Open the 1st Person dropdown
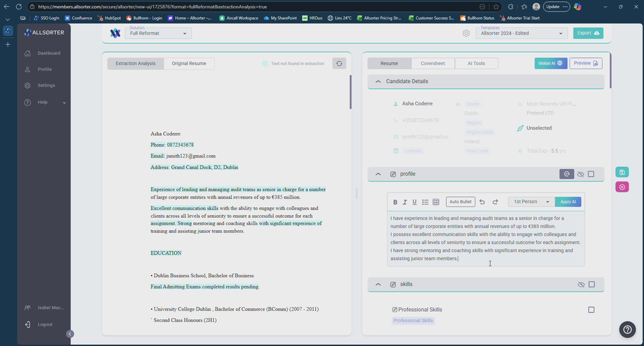 (x=531, y=202)
